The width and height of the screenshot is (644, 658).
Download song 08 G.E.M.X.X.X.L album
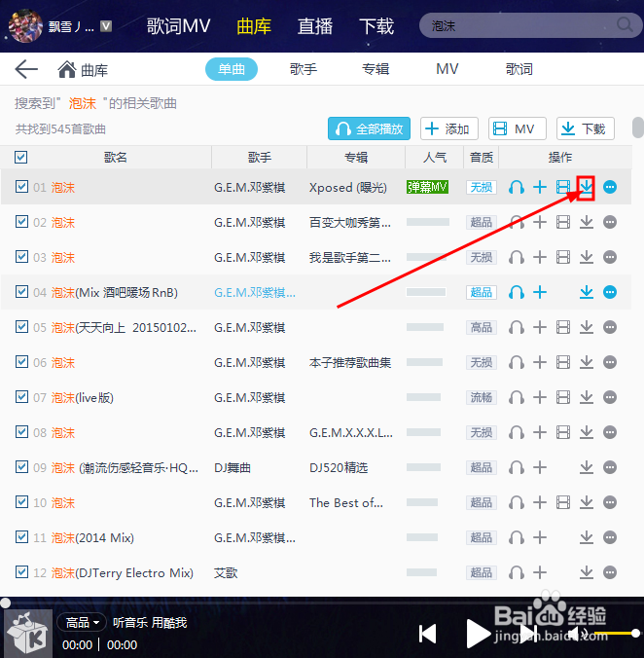tap(587, 432)
